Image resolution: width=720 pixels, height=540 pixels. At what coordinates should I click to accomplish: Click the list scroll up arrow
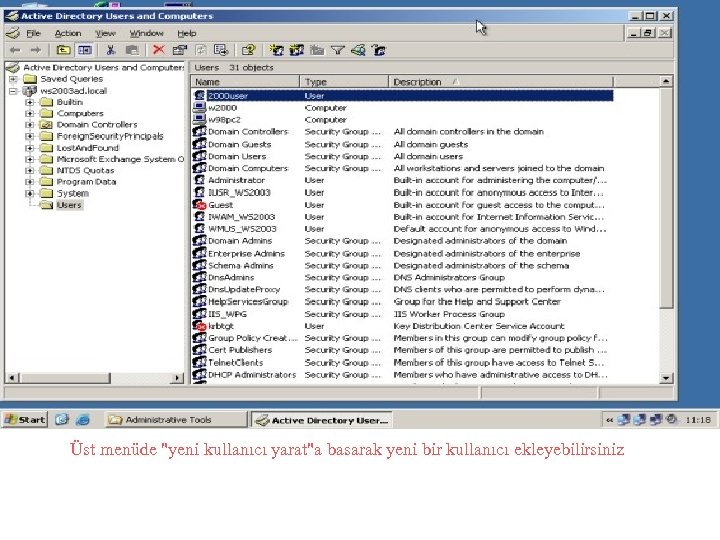click(666, 82)
